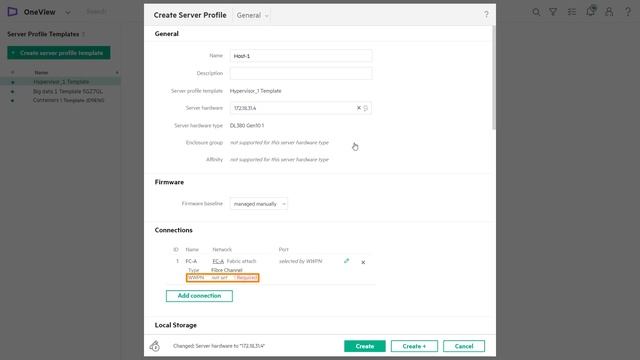Open the activity list icon in the banner
640x360 pixels.
pos(572,12)
